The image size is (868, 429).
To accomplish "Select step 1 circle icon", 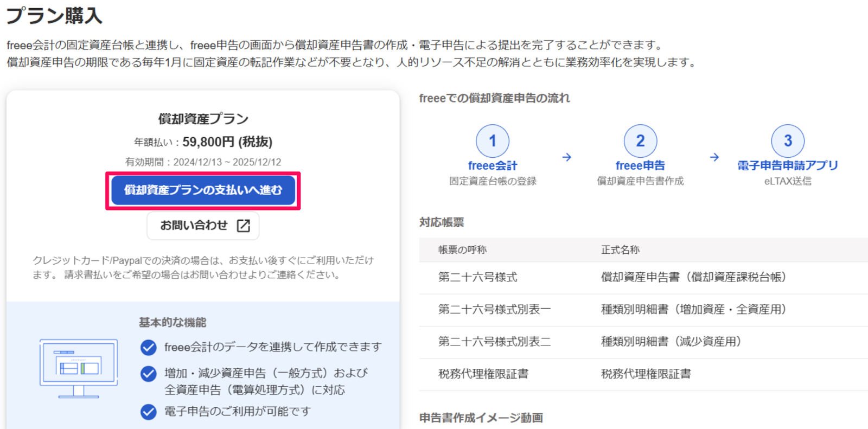I will pyautogui.click(x=493, y=141).
